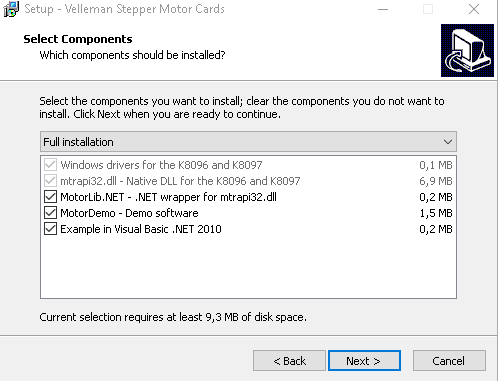The image size is (498, 381).
Task: Toggle MotorDemo demo software checkbox
Action: (50, 213)
